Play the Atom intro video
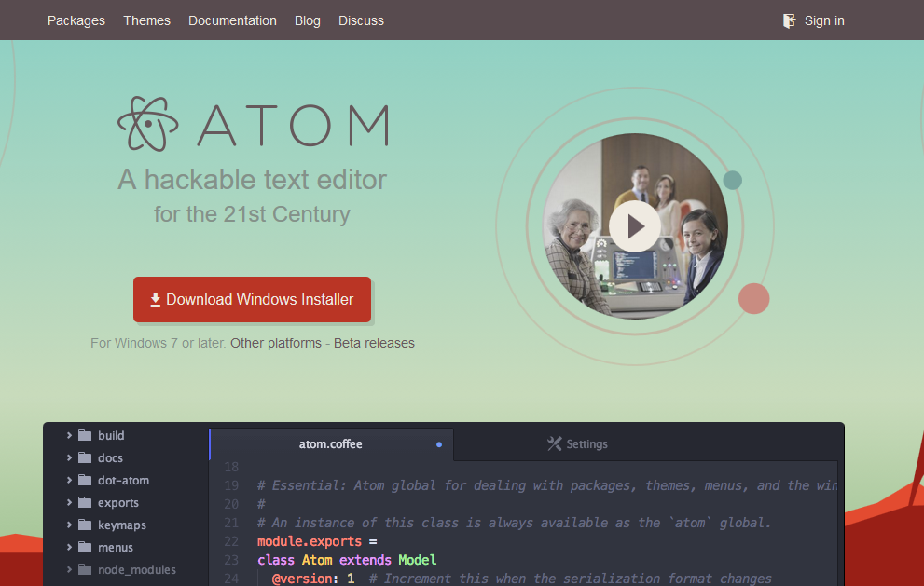Screen dimensions: 924x586 [635, 226]
